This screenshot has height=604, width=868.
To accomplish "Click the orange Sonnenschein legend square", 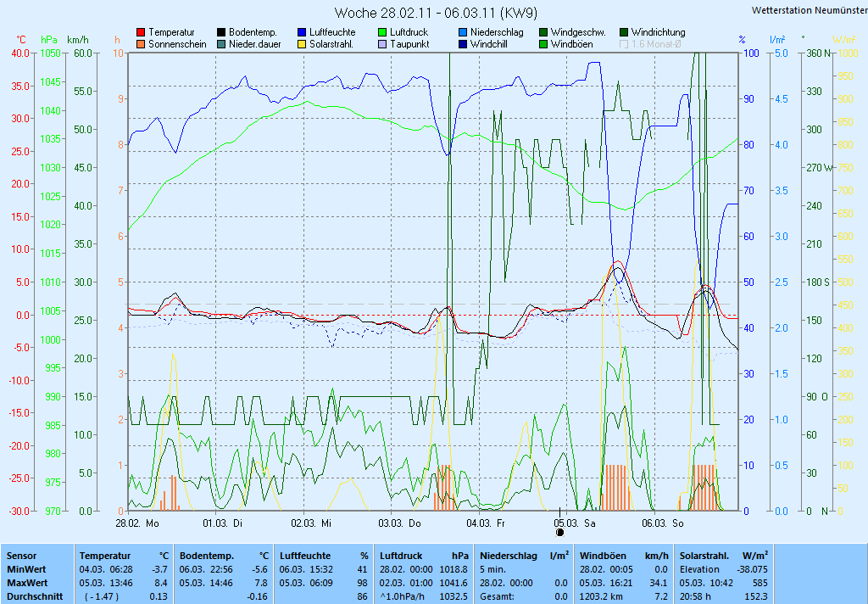I will 141,44.
